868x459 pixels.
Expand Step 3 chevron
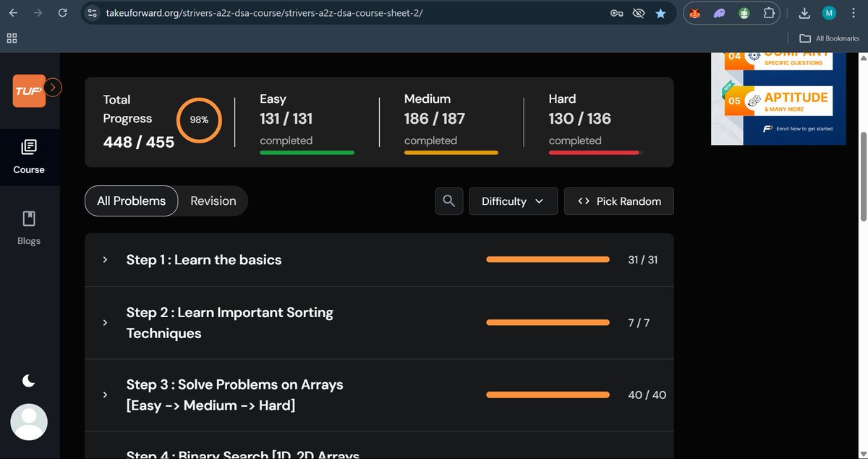[105, 395]
